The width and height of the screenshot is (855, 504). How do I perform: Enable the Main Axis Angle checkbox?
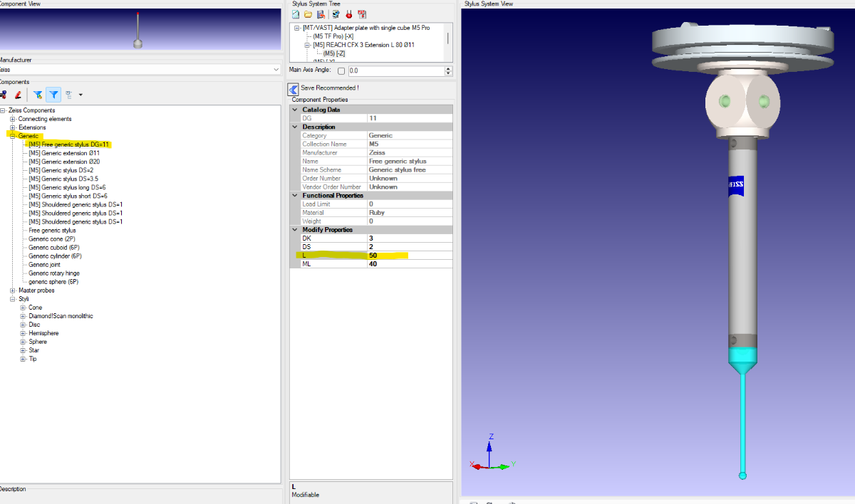[341, 71]
